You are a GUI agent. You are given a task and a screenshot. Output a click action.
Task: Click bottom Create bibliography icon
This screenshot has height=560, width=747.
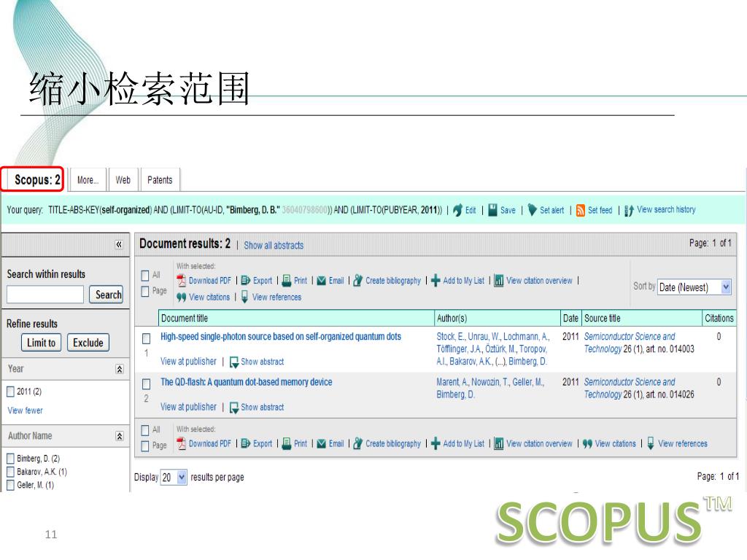pos(357,444)
